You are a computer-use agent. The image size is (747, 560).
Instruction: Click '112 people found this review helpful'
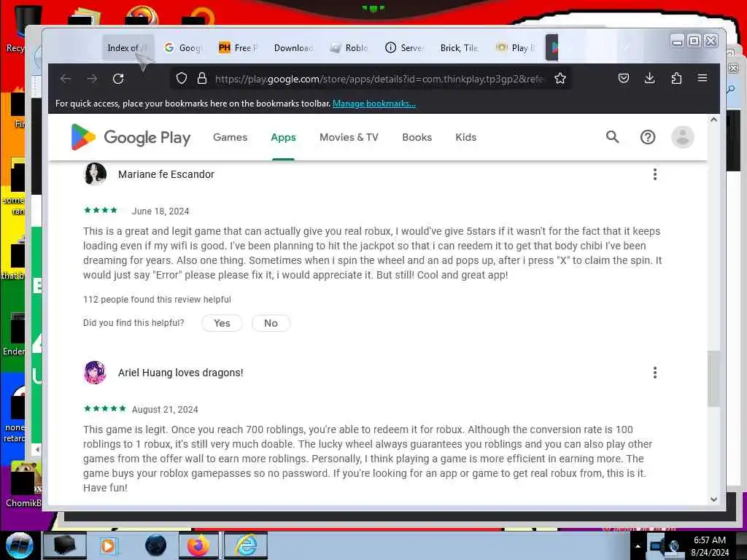pos(157,300)
